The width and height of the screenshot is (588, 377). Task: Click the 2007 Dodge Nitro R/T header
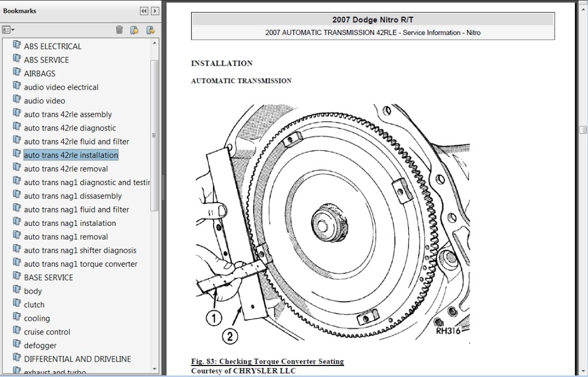pyautogui.click(x=373, y=20)
